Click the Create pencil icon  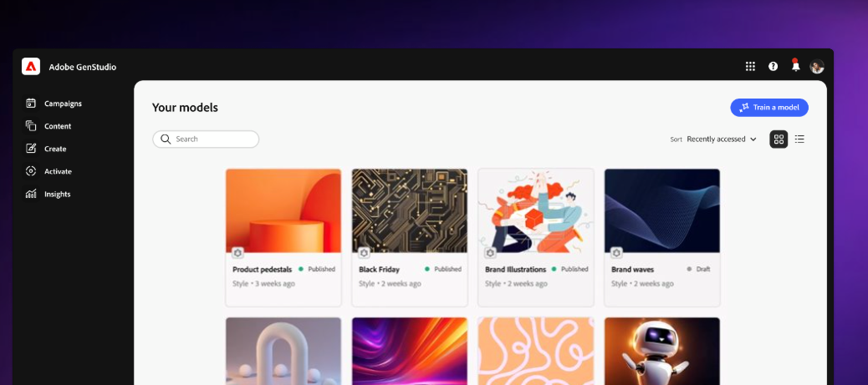(31, 149)
